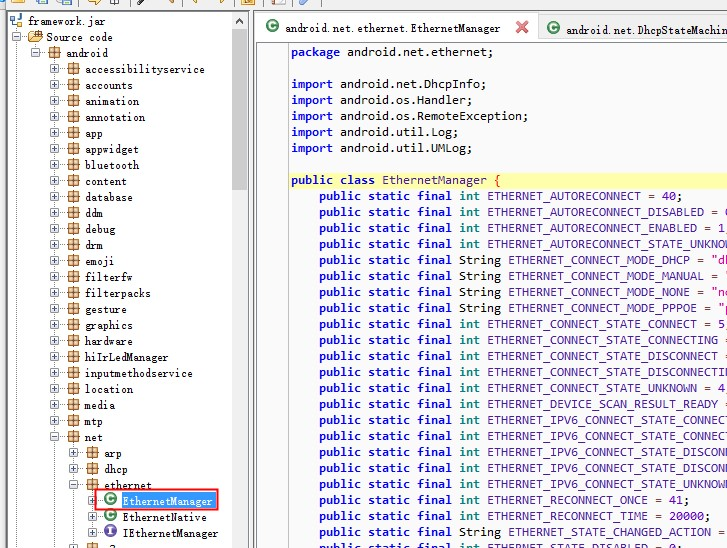Click the 'import android.util.UMLog;' line
This screenshot has width=727, height=548.
coord(381,148)
